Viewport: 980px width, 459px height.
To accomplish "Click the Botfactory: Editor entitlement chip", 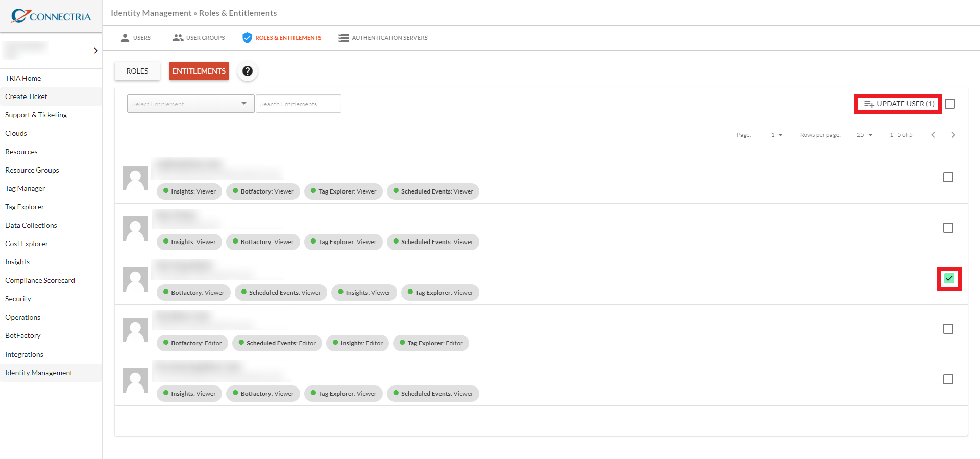I will pos(192,343).
